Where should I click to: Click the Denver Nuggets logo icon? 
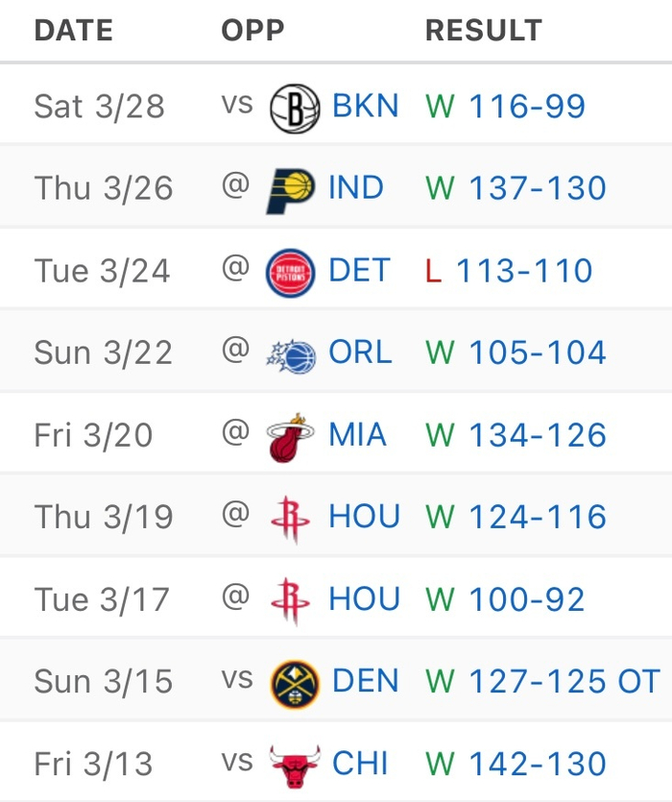click(294, 683)
